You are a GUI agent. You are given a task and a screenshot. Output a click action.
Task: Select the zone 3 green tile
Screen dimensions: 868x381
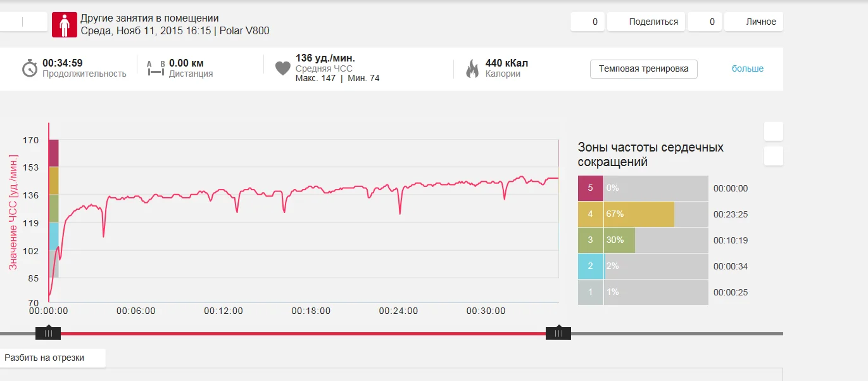click(x=591, y=240)
